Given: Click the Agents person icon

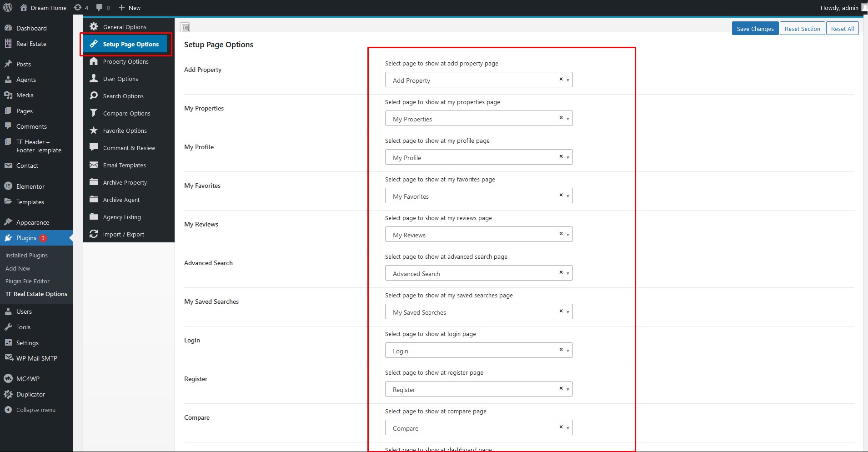Looking at the screenshot, I should pos(8,80).
